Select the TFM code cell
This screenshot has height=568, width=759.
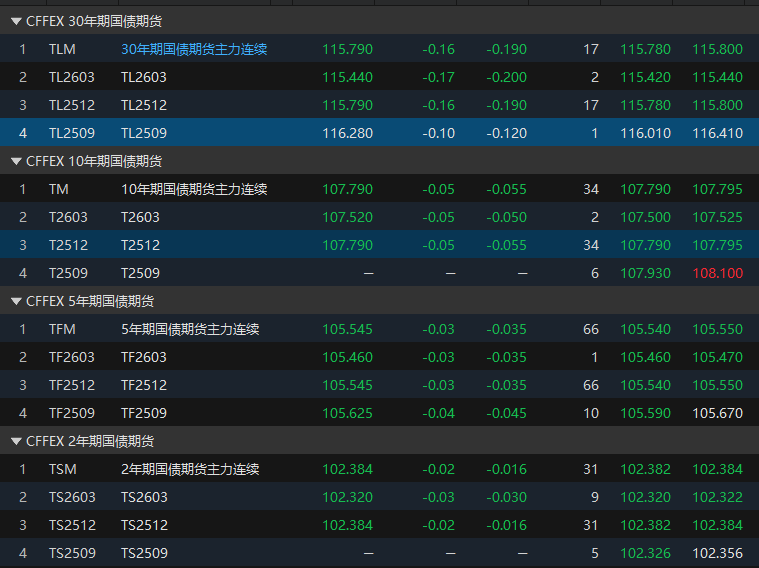(62, 329)
